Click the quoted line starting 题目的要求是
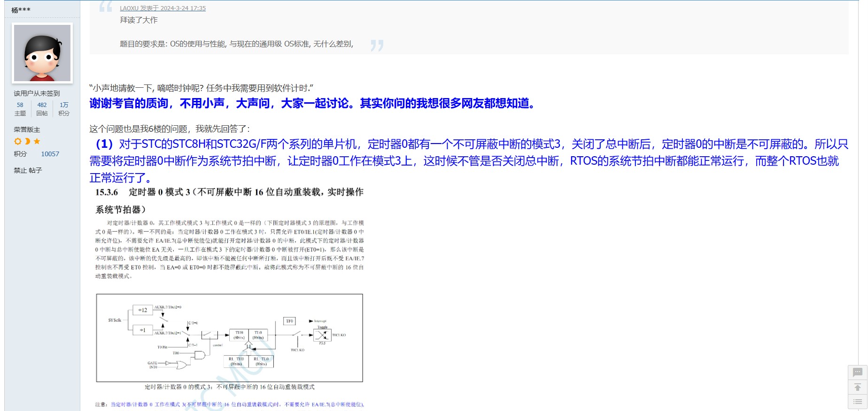868x411 pixels. point(236,44)
